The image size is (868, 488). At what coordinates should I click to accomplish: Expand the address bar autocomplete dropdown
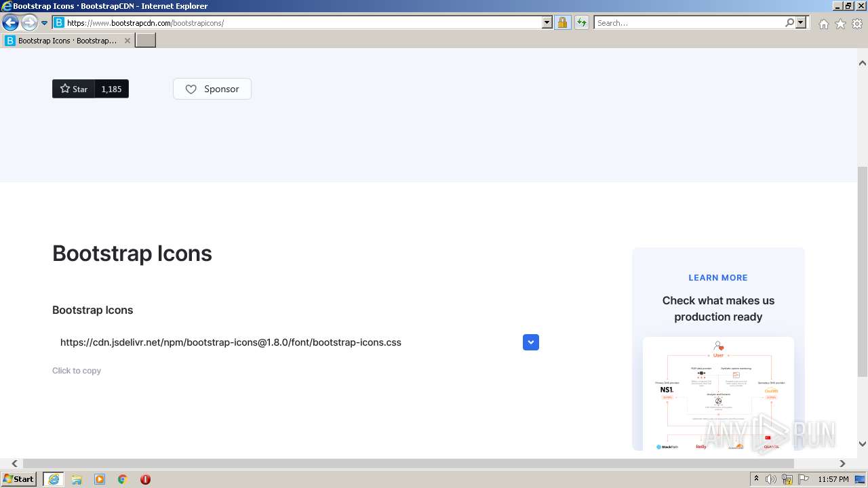tap(547, 23)
